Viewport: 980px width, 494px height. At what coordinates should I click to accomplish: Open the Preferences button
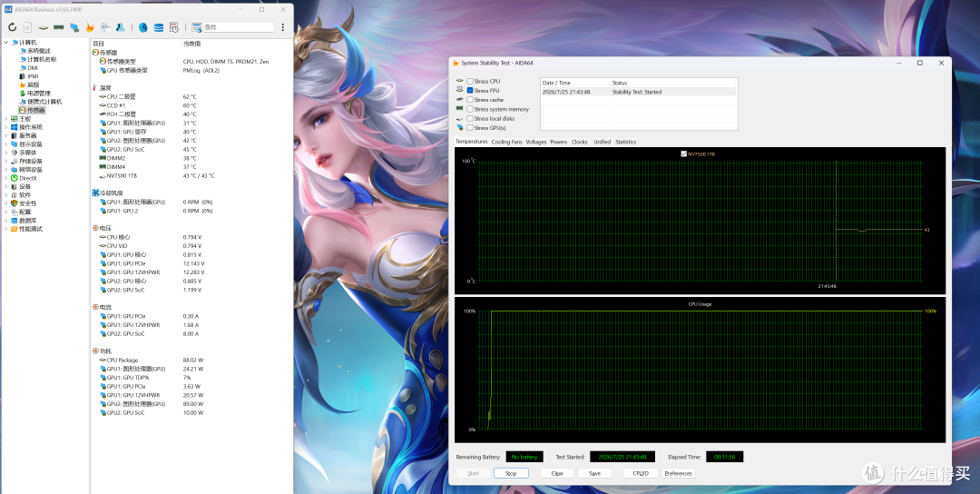pos(678,473)
